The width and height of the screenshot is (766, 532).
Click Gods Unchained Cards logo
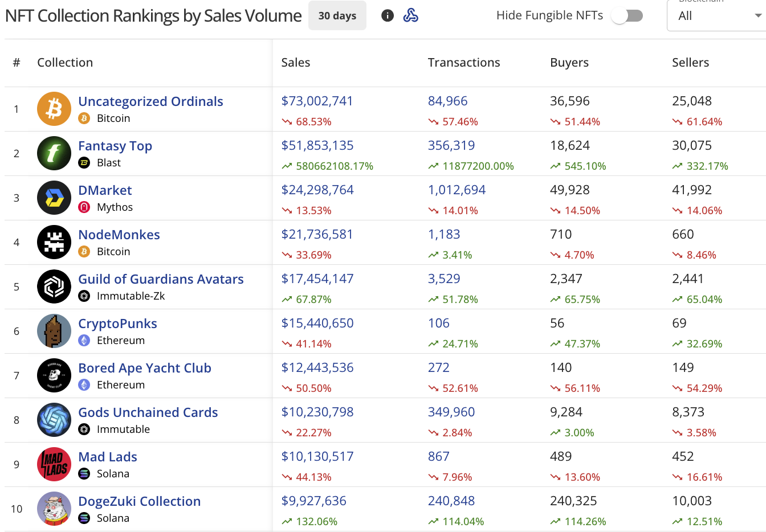coord(54,420)
